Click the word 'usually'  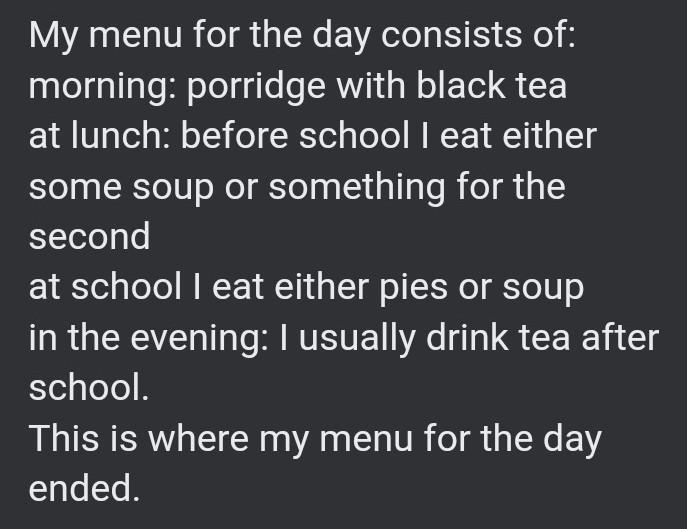pos(358,339)
